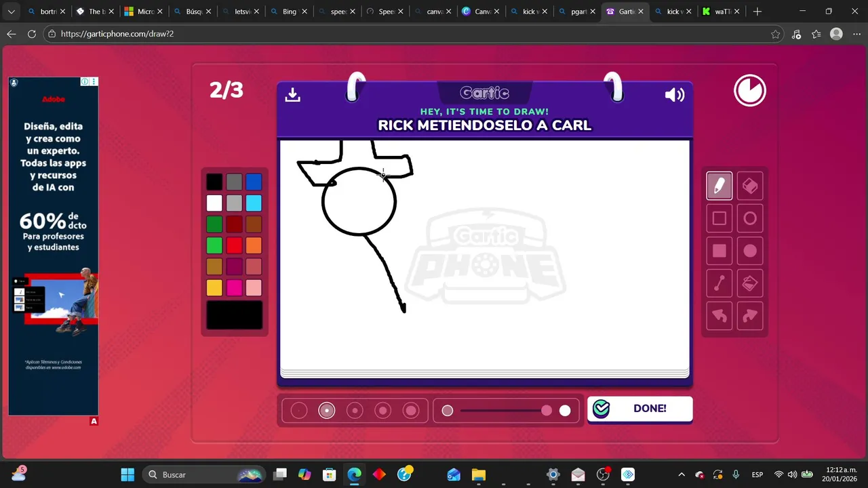
Task: Open the Windows Start menu
Action: click(x=127, y=474)
